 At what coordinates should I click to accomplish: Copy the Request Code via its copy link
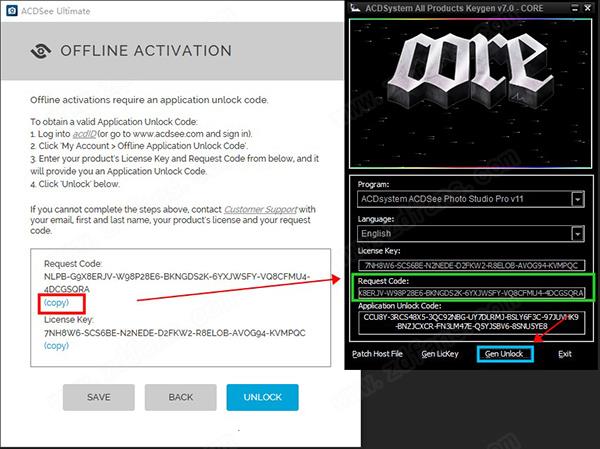[56, 303]
